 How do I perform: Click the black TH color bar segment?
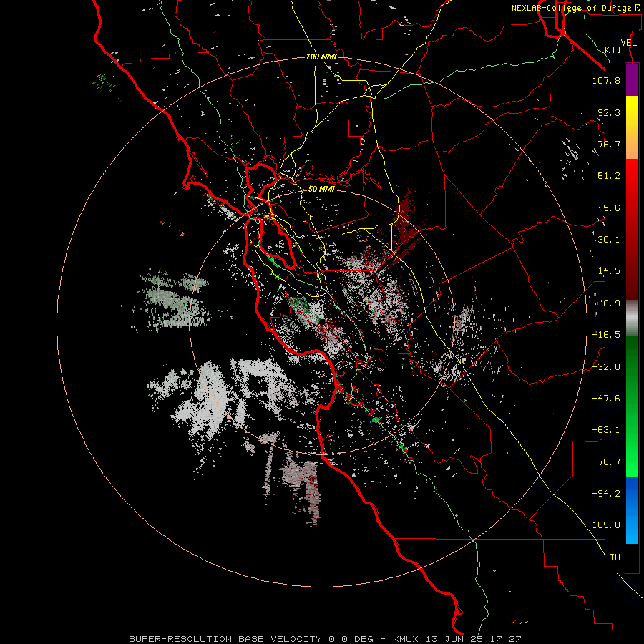(632, 558)
